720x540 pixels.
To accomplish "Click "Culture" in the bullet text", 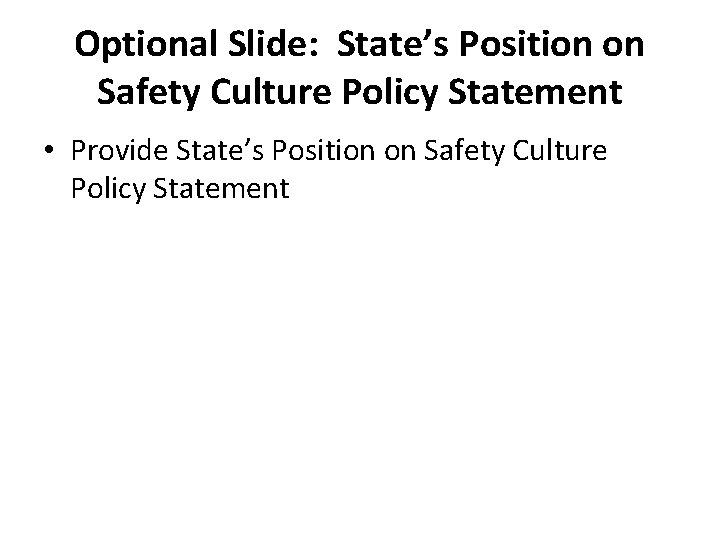I will [565, 152].
